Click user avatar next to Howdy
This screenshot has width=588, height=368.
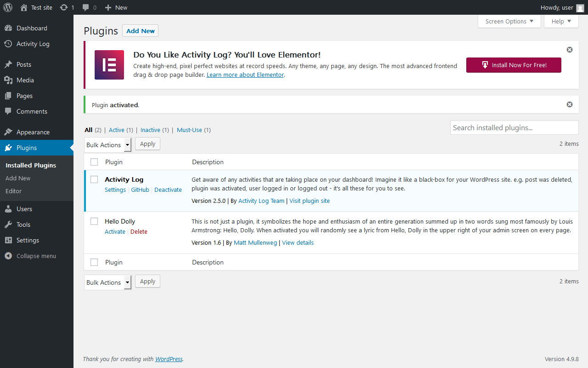[x=580, y=8]
